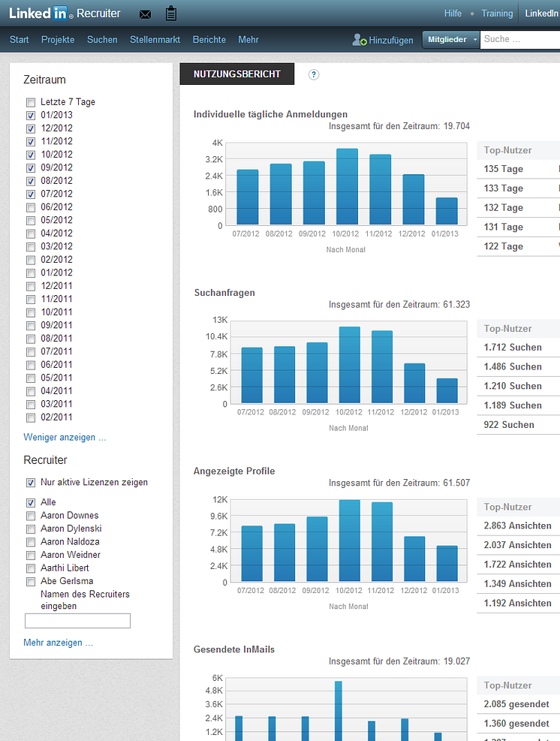Focus the Suche search field
The height and width of the screenshot is (741, 560).
pyautogui.click(x=519, y=40)
